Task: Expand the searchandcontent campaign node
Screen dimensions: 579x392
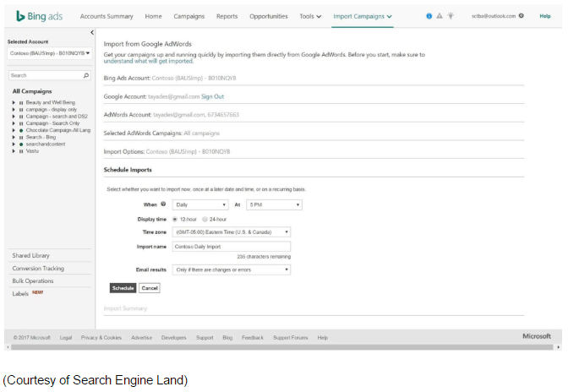Action: (14, 144)
